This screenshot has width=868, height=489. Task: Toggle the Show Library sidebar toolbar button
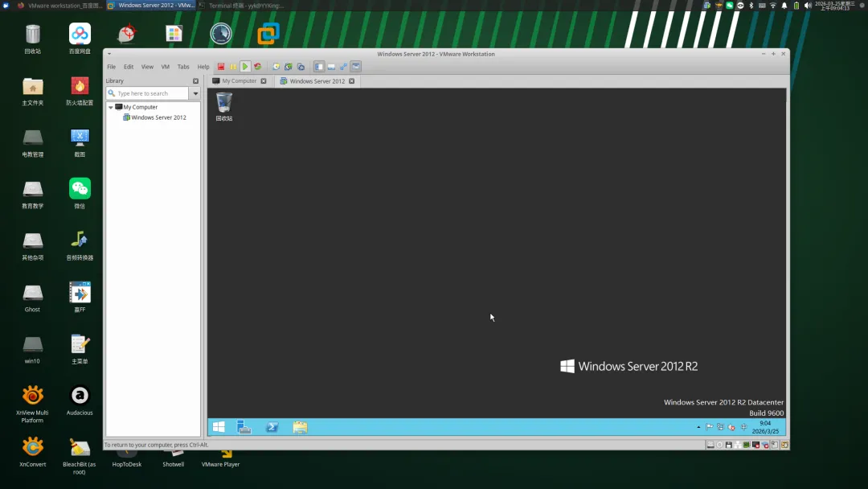[x=319, y=67]
